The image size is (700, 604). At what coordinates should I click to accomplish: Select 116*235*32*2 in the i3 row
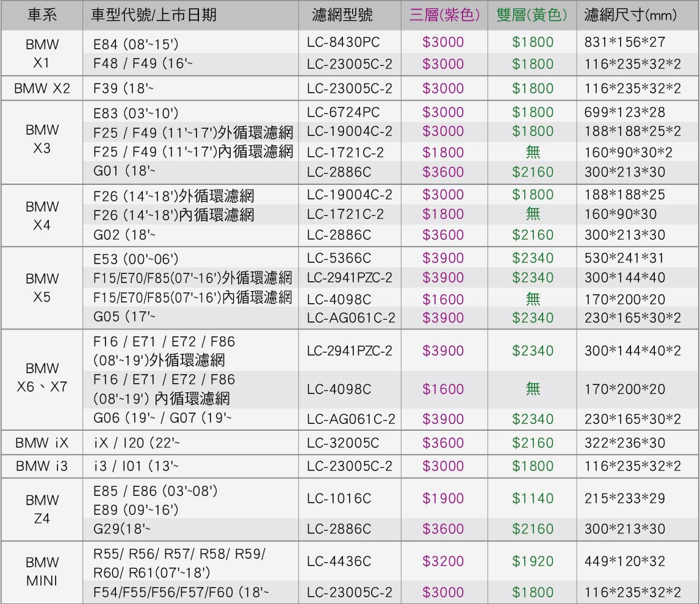click(633, 466)
